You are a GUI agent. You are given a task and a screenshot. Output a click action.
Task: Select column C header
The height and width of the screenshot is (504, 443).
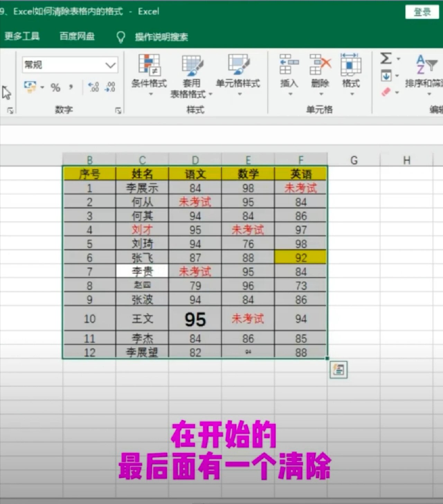point(142,160)
